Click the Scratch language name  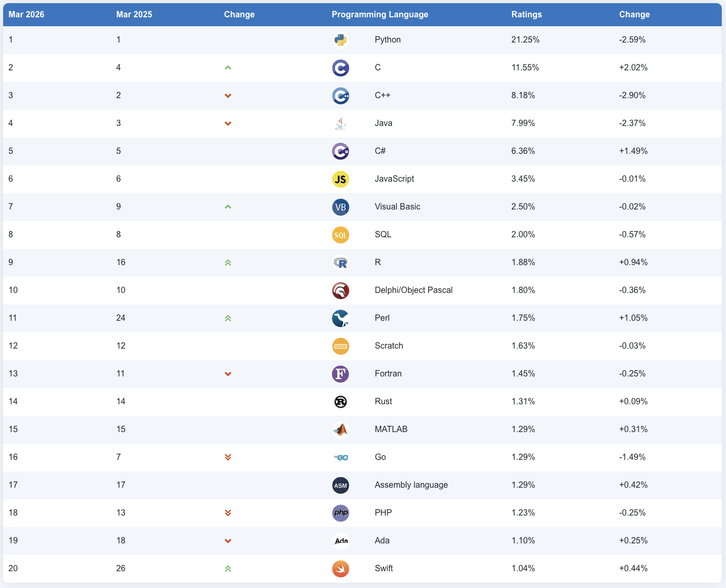click(389, 346)
